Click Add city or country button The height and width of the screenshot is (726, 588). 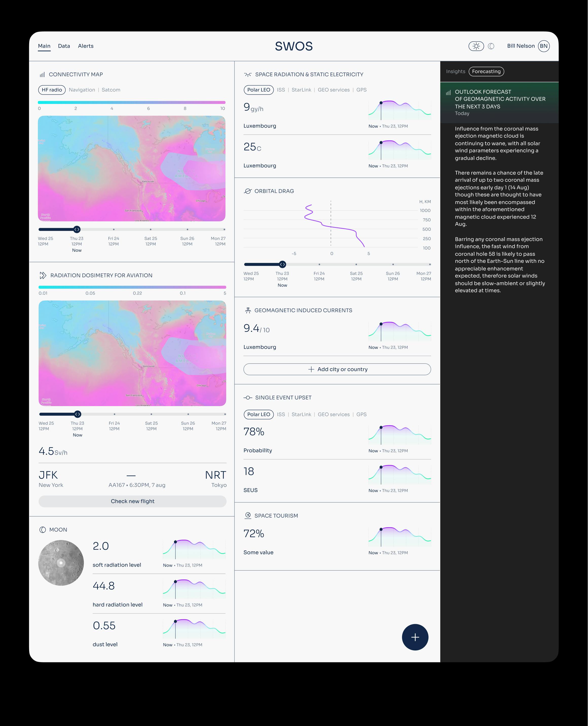click(337, 369)
